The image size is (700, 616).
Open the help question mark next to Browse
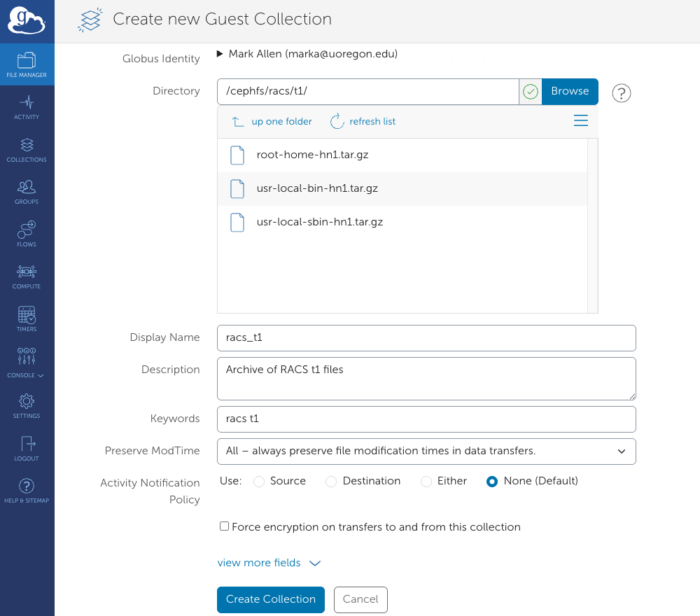[x=621, y=92]
